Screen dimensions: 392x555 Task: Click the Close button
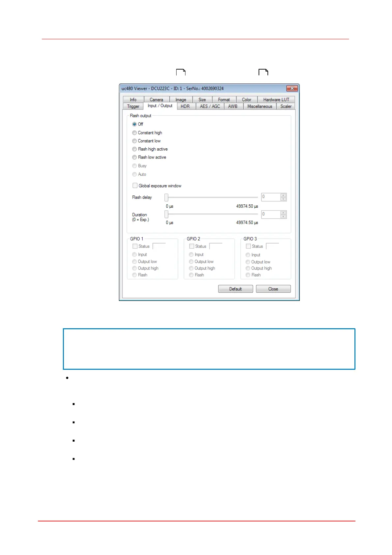273,289
